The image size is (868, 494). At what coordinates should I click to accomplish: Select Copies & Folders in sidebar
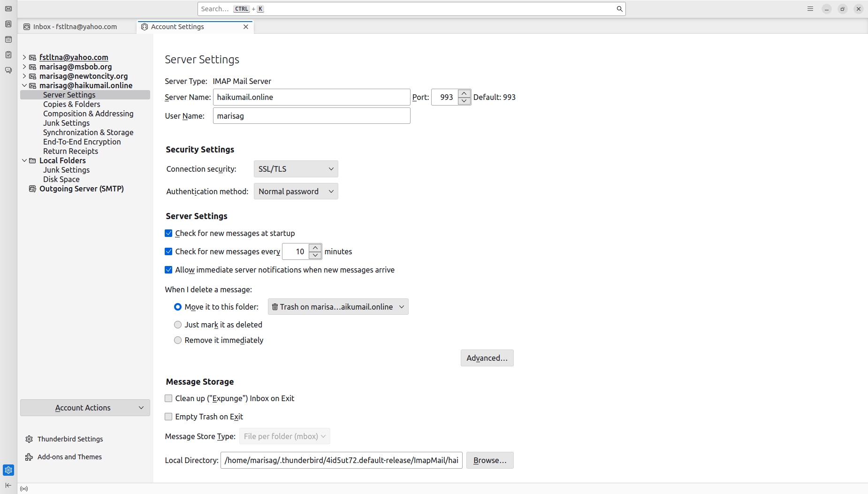71,104
